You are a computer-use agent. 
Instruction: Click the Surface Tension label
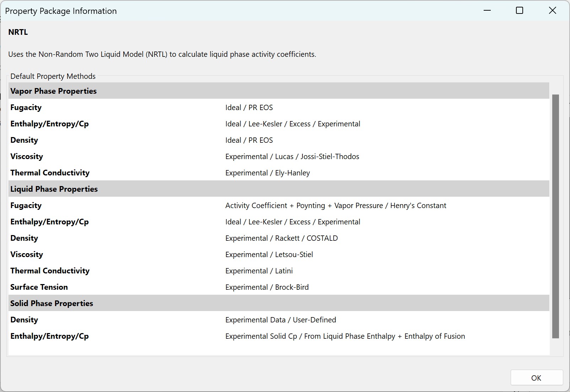[39, 287]
